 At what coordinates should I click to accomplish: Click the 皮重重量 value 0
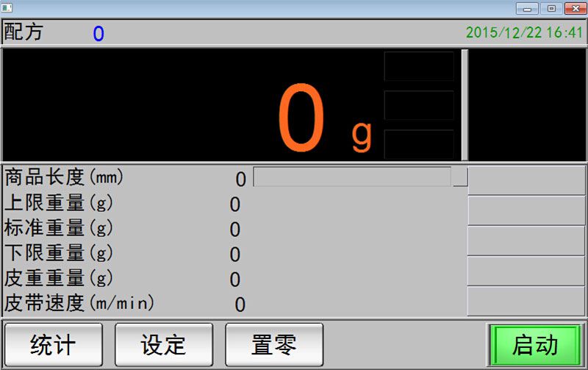(x=235, y=280)
